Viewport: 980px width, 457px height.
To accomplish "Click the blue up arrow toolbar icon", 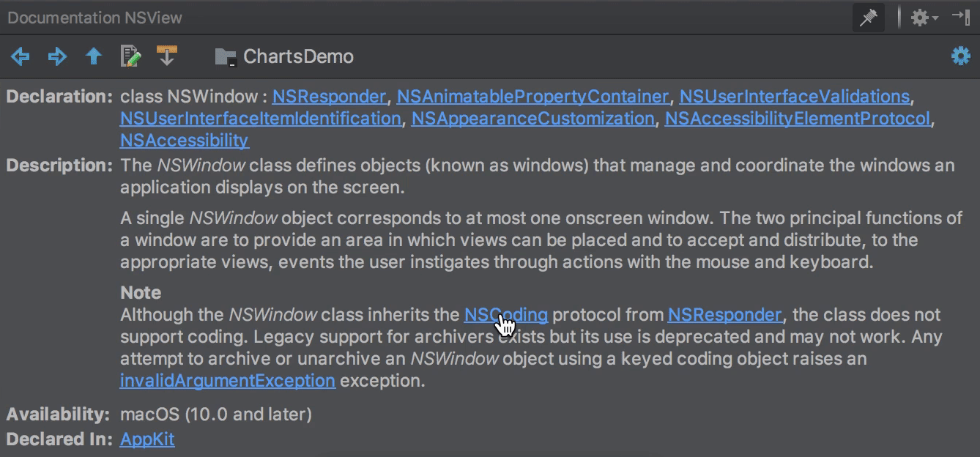I will point(93,56).
